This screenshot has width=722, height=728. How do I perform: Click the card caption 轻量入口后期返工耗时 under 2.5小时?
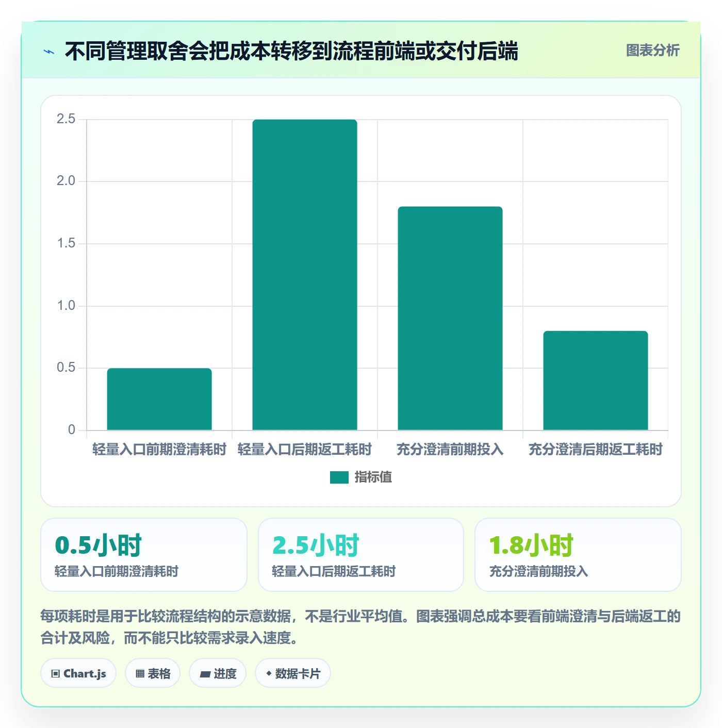(x=334, y=571)
